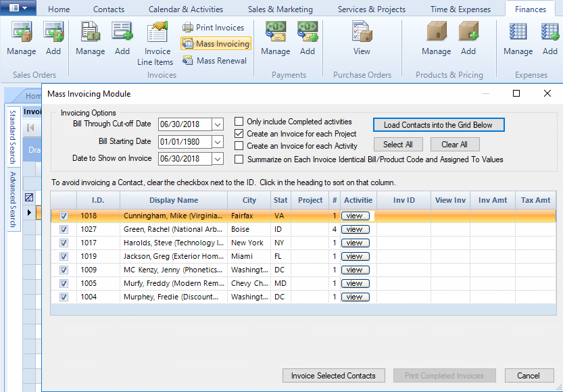Uncheck contact 1018 Cunningham, Mike
The height and width of the screenshot is (392, 563).
pyautogui.click(x=64, y=216)
